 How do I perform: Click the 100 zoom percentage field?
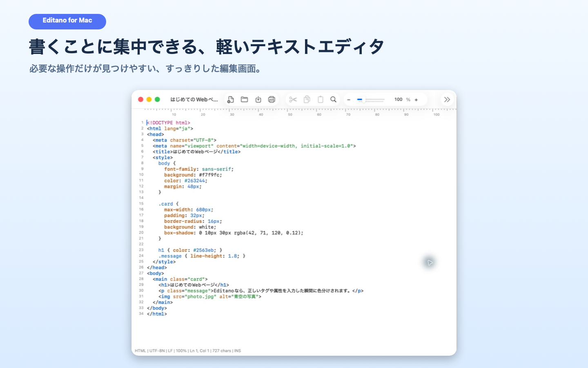(x=399, y=99)
